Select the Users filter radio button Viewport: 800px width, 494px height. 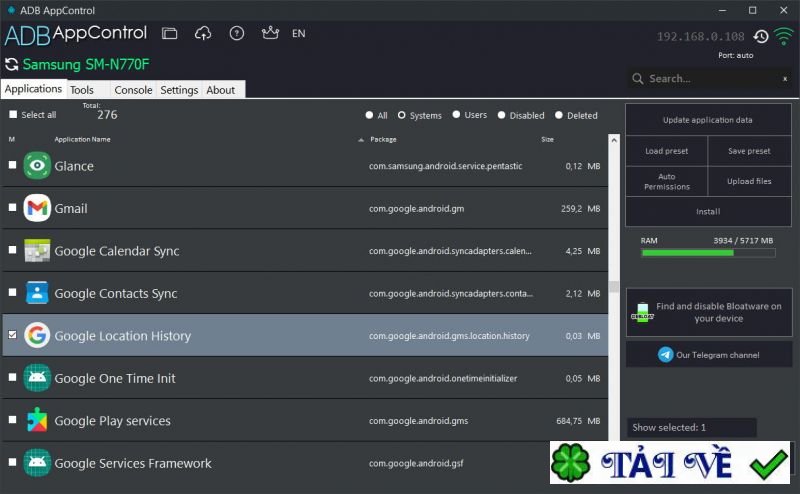pyautogui.click(x=457, y=115)
